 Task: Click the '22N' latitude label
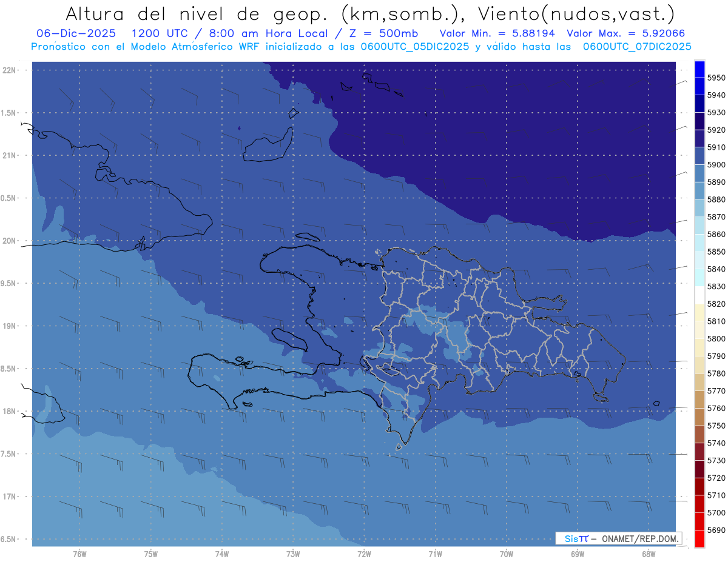click(x=9, y=70)
